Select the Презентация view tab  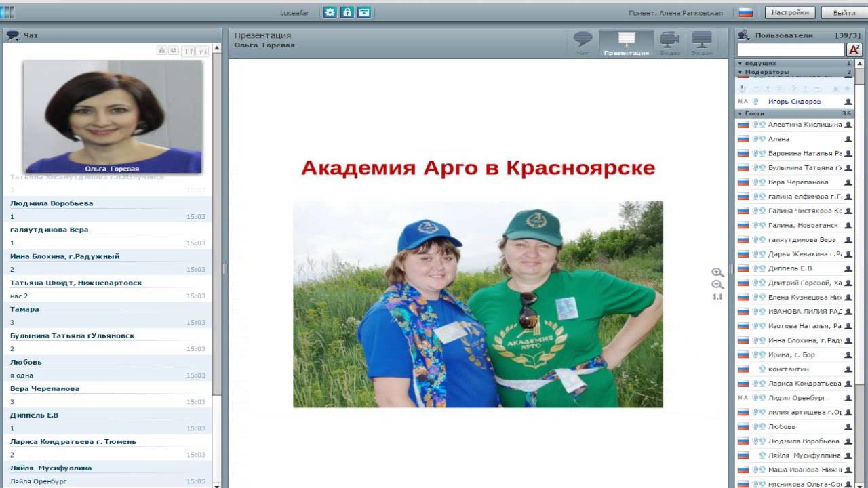pos(627,43)
